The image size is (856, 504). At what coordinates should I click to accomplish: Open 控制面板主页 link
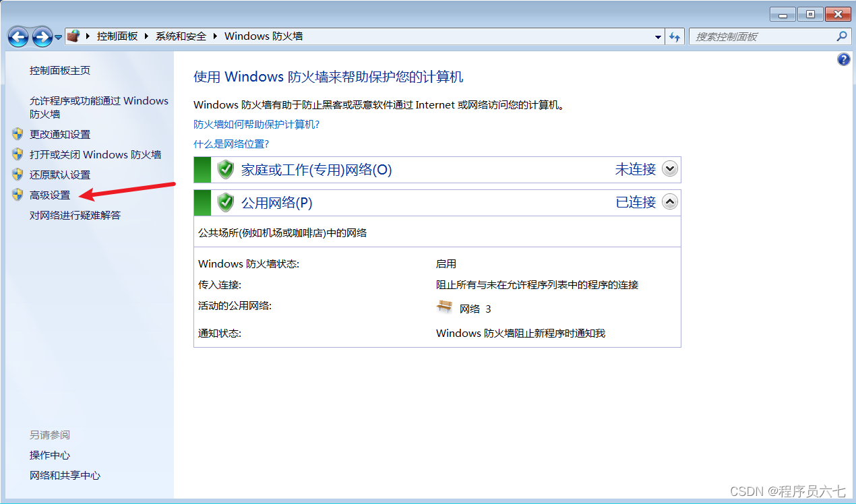pos(60,70)
